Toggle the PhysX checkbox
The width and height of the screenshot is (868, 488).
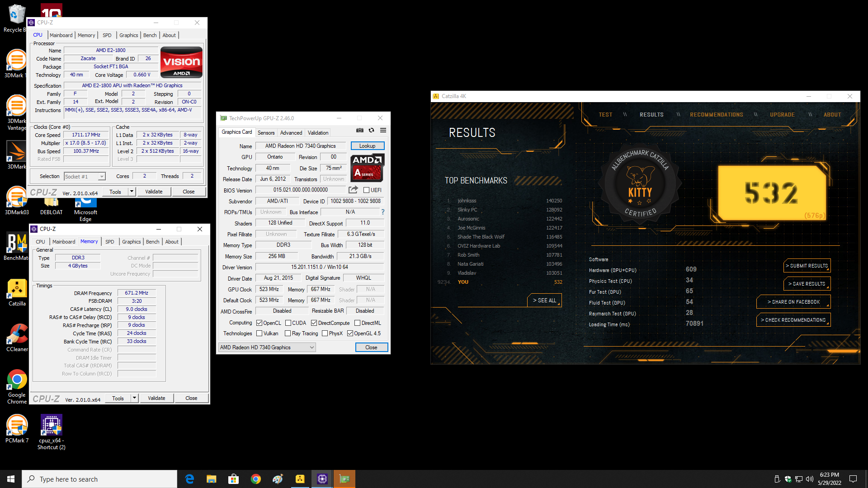point(325,333)
